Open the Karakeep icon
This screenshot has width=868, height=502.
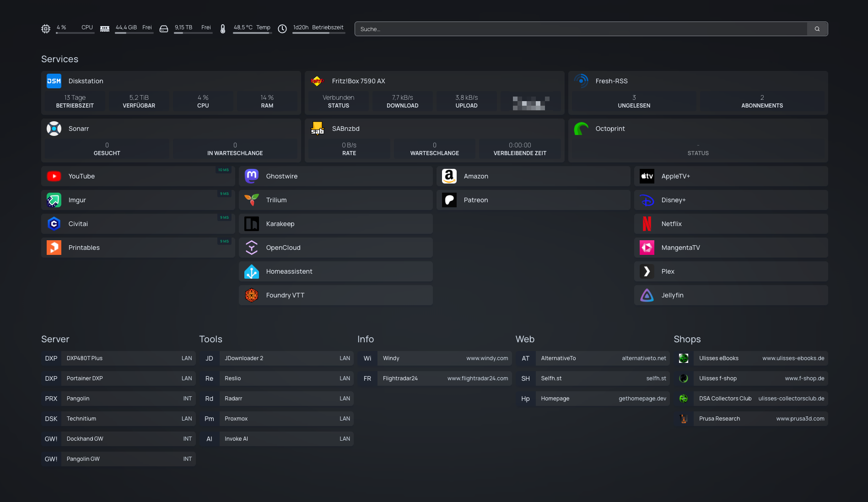252,224
